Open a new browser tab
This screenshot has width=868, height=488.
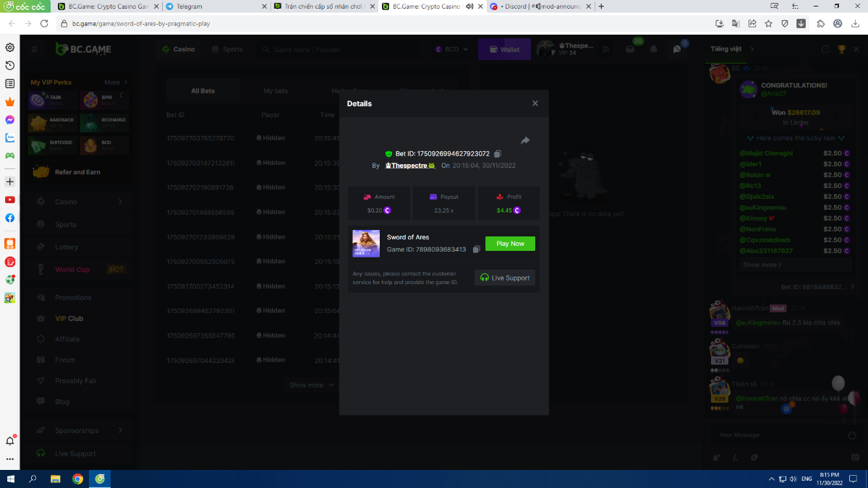[x=601, y=7]
